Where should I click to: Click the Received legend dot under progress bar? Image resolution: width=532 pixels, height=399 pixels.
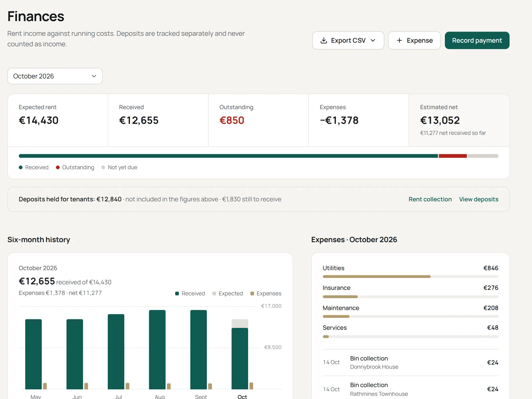point(21,168)
